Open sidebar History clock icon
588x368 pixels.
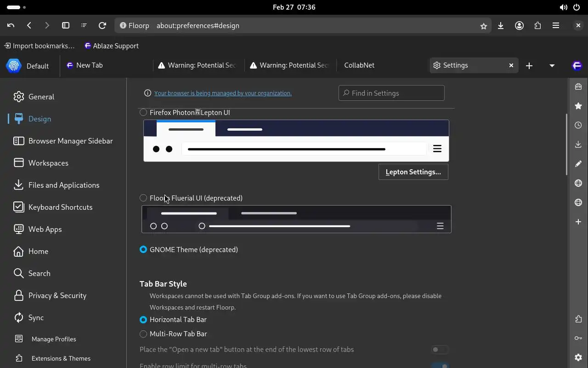tap(578, 125)
